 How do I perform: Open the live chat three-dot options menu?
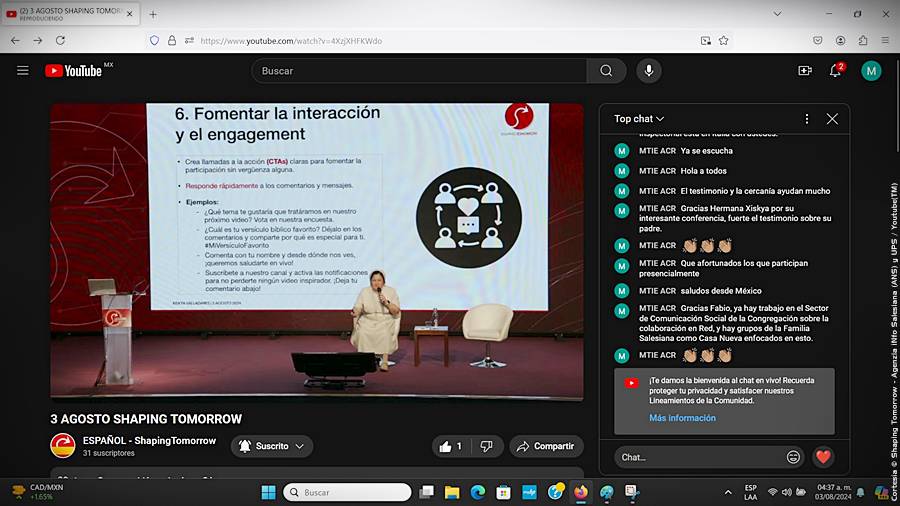(x=806, y=119)
